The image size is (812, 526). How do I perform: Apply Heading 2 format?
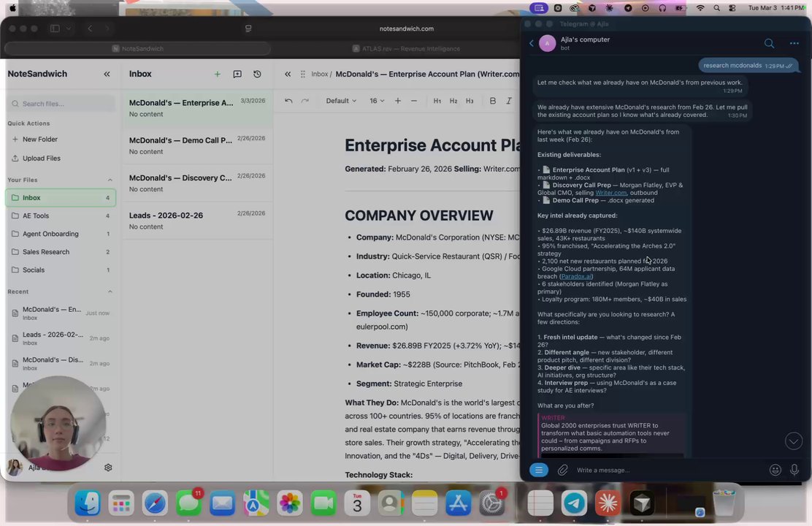pyautogui.click(x=453, y=101)
